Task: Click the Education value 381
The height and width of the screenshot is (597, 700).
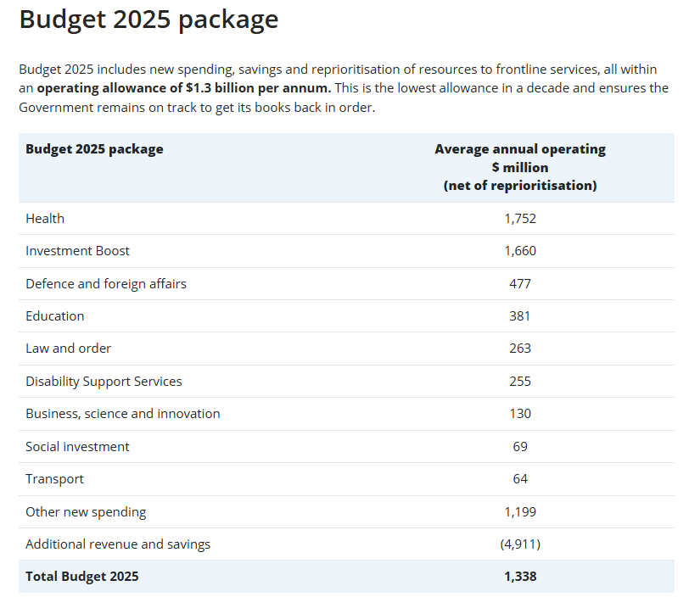Action: 520,316
